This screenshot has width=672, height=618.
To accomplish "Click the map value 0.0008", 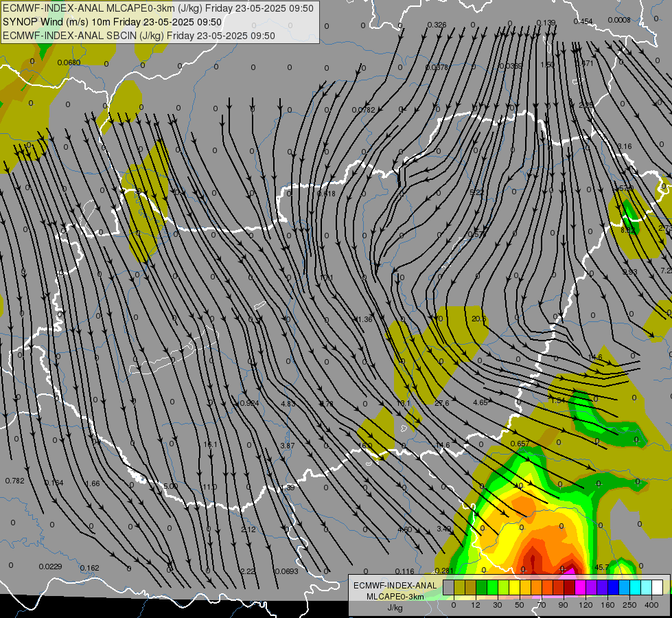I will click(x=619, y=20).
